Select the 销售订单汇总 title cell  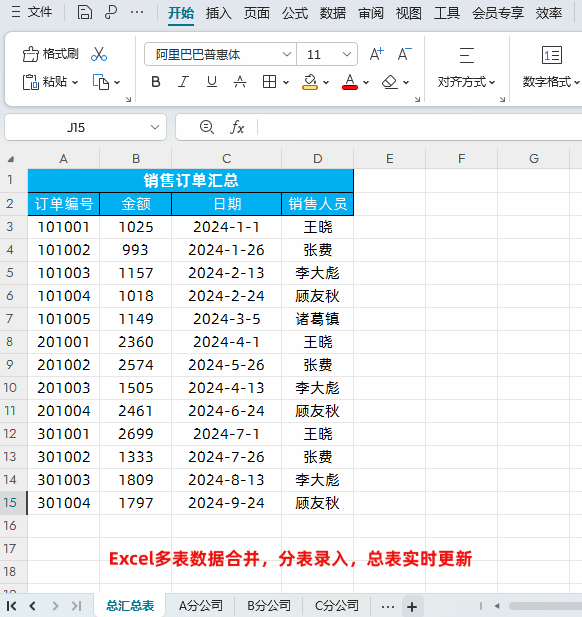point(191,181)
